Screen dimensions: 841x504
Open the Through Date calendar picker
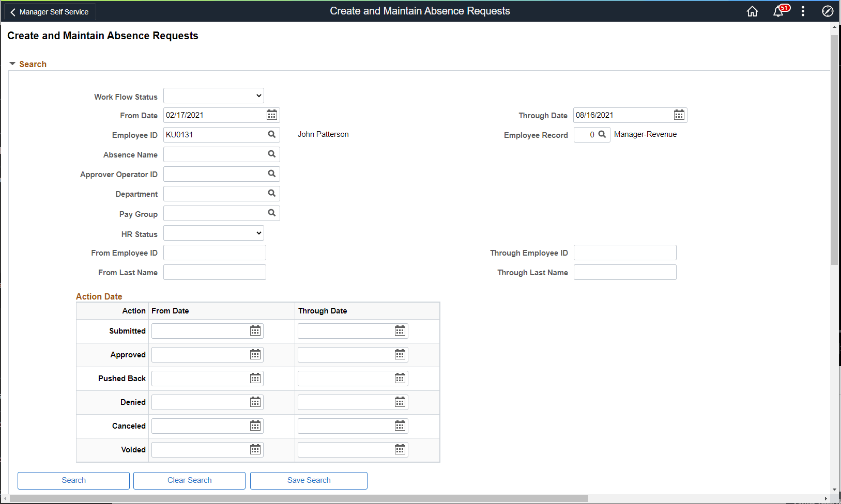click(x=679, y=115)
